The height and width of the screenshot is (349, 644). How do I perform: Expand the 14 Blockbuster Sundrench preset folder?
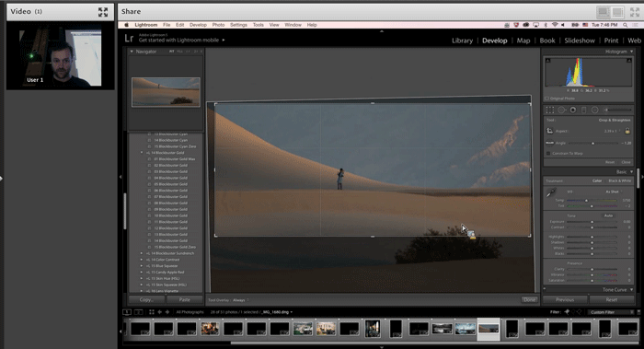[142, 253]
